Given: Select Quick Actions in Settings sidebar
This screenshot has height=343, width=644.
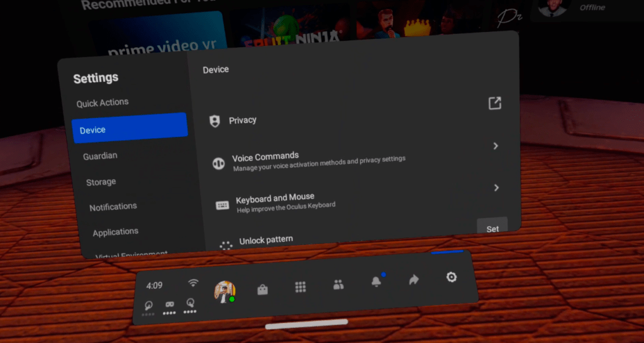Looking at the screenshot, I should 103,102.
